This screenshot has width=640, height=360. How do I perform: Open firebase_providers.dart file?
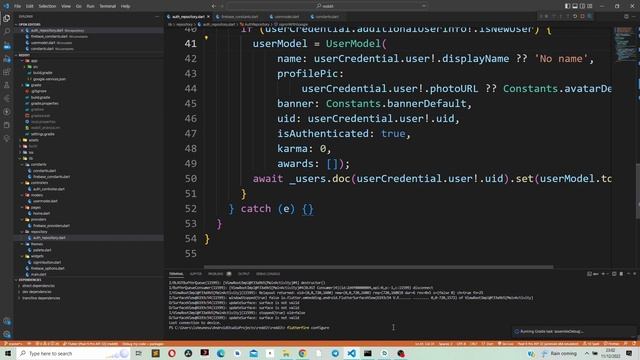(51, 225)
